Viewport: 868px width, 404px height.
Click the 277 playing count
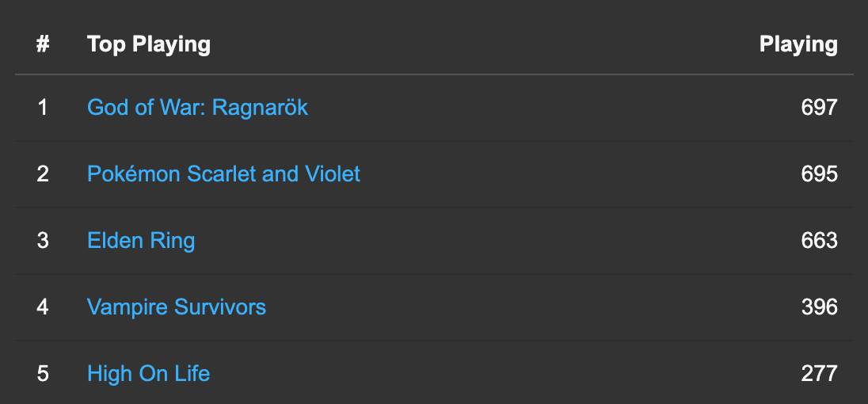point(819,373)
